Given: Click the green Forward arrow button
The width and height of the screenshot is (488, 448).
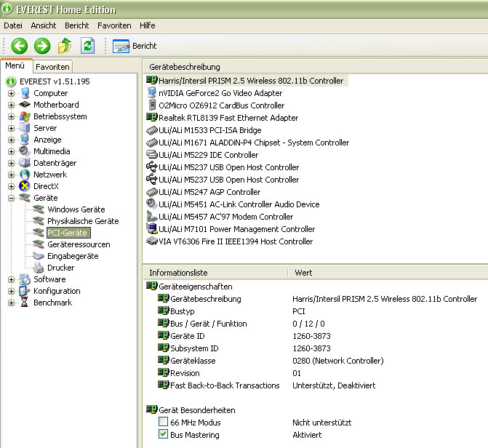Looking at the screenshot, I should 42,46.
